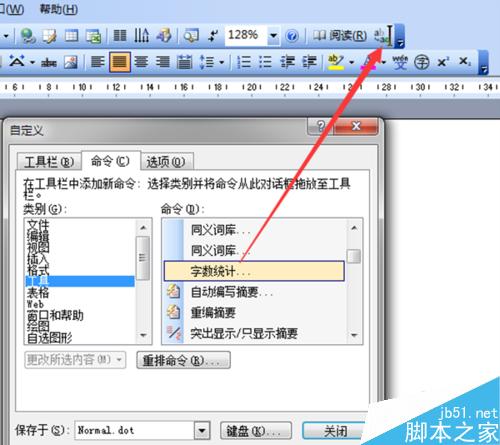Click the character scaling icon
The height and width of the screenshot is (445, 500).
click(17, 61)
